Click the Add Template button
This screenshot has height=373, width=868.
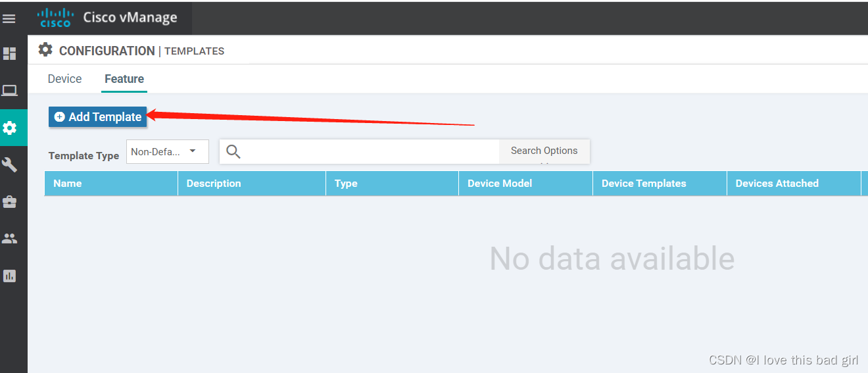(97, 116)
